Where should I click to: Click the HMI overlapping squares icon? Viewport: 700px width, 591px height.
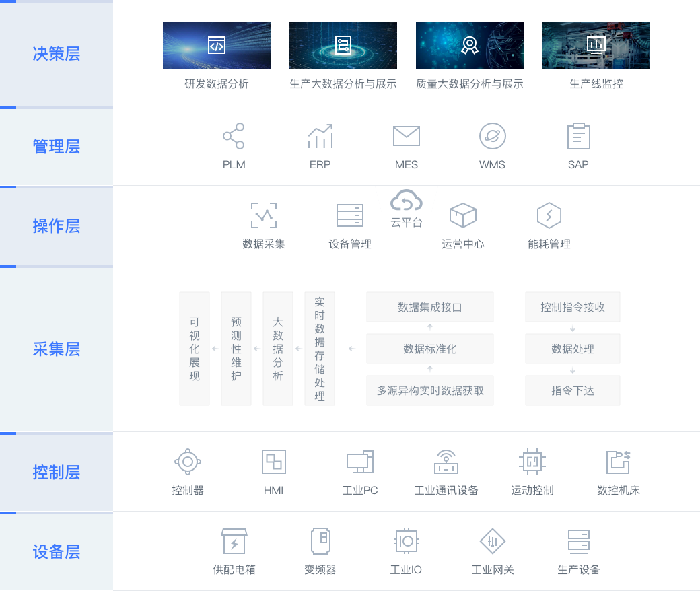point(274,462)
